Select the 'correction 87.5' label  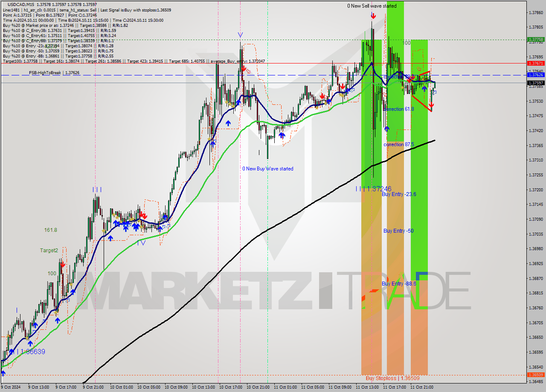click(x=399, y=144)
